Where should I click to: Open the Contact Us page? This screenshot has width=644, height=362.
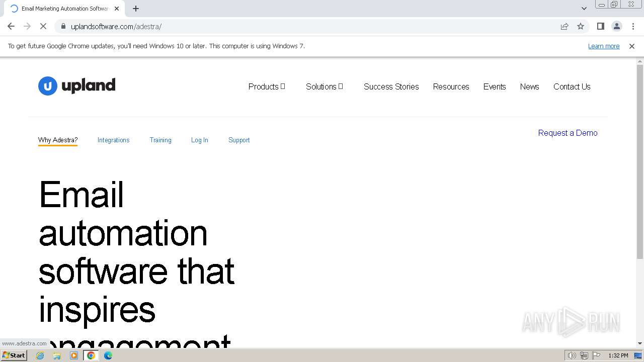[572, 86]
